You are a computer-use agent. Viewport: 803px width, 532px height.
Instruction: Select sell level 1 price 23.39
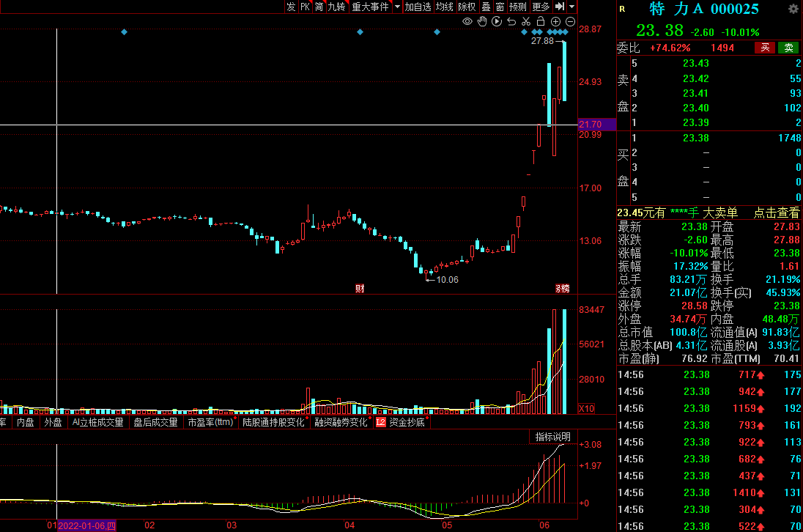point(695,122)
